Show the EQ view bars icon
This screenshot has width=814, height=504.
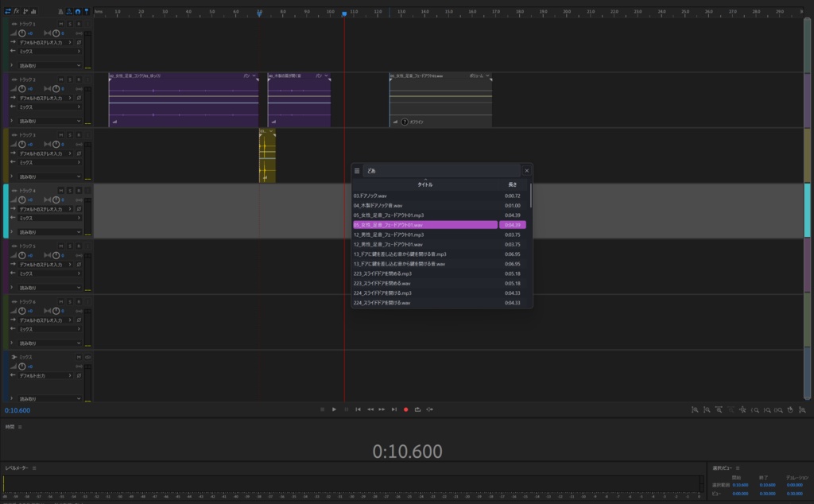point(33,11)
